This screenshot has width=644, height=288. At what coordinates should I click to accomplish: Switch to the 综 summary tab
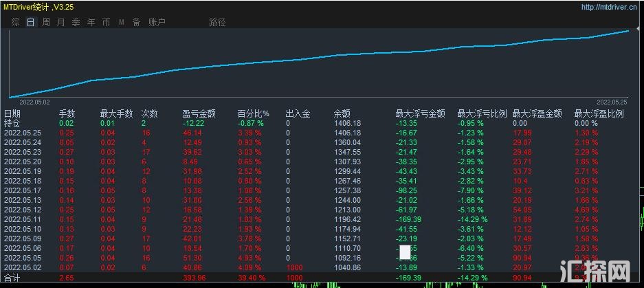click(15, 22)
